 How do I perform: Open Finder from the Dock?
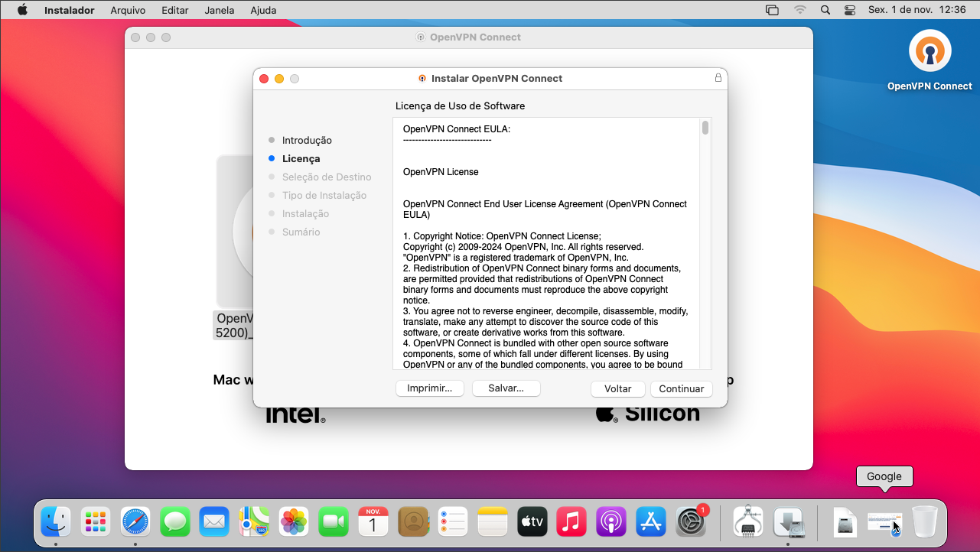56,521
